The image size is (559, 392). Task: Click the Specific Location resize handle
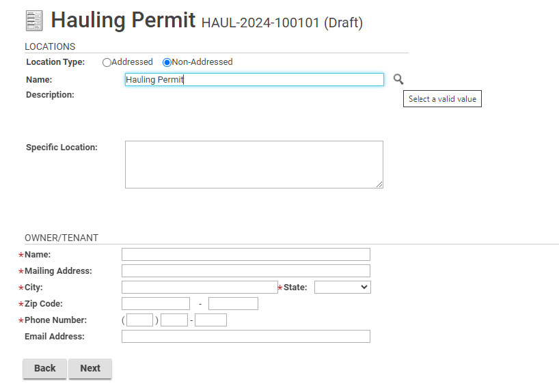[379, 184]
